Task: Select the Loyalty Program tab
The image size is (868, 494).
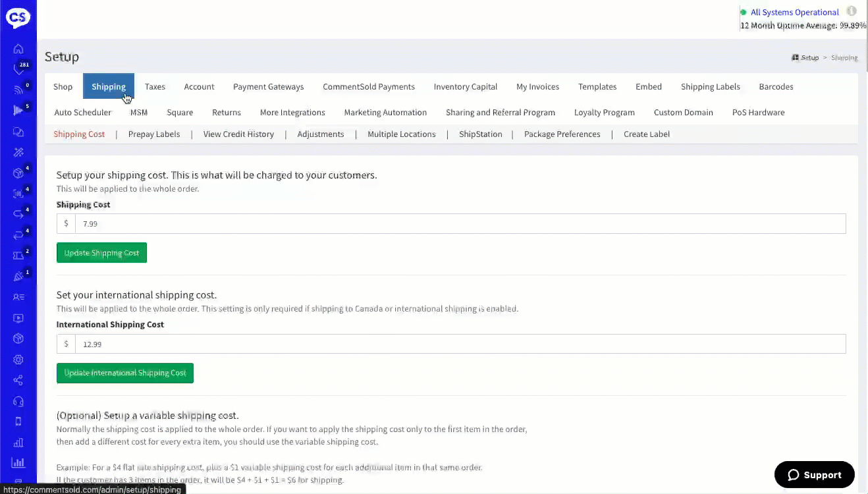Action: pyautogui.click(x=604, y=112)
